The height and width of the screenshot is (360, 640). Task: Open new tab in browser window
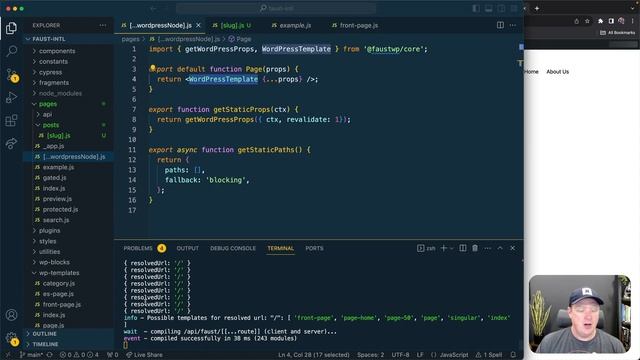pyautogui.click(x=537, y=8)
